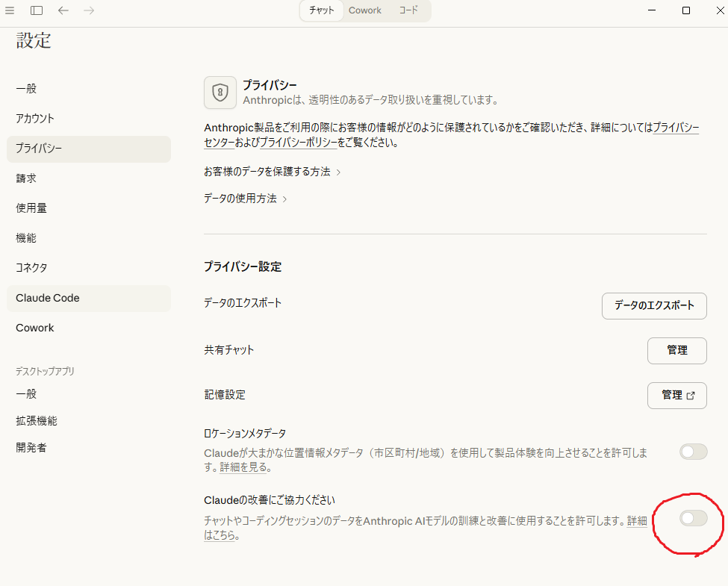The width and height of the screenshot is (728, 586).
Task: Click the privacy shield icon
Action: point(220,93)
